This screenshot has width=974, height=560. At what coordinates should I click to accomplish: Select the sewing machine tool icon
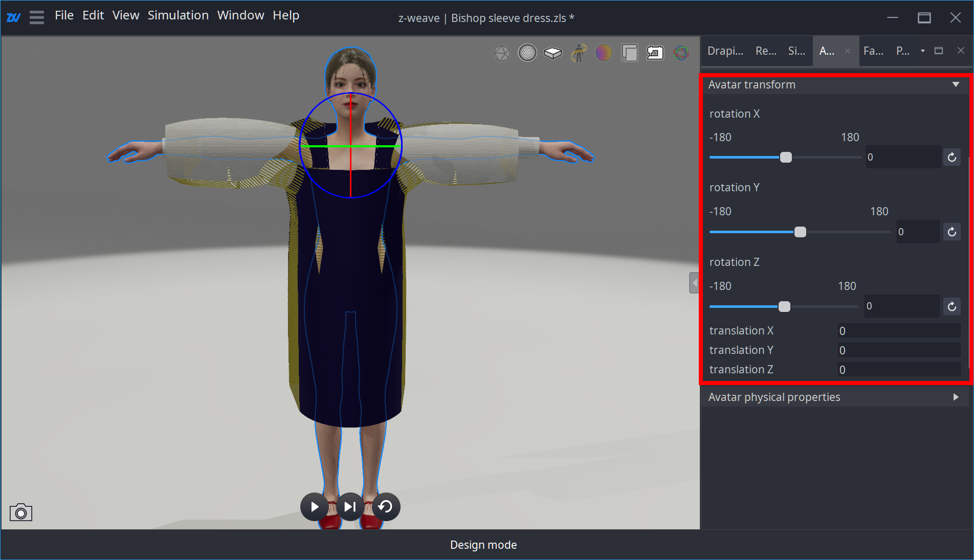pos(655,53)
